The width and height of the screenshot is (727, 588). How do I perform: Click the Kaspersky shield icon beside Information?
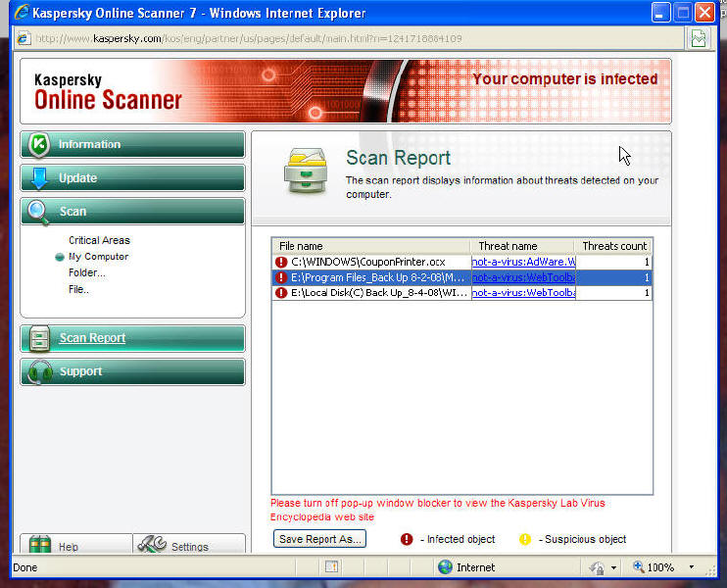pyautogui.click(x=39, y=145)
